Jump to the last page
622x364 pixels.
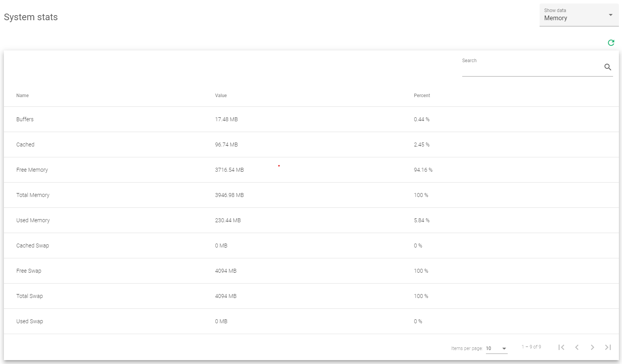[x=608, y=347]
